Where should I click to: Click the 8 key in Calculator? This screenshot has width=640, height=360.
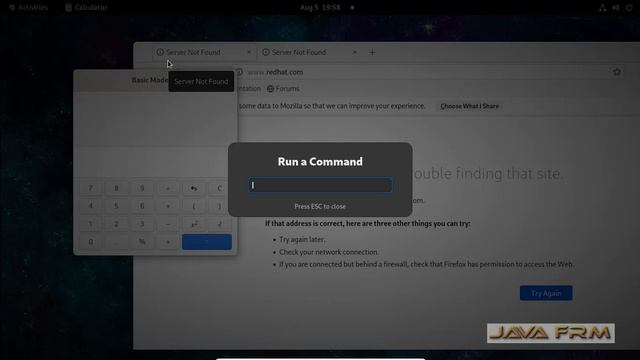[x=116, y=188]
